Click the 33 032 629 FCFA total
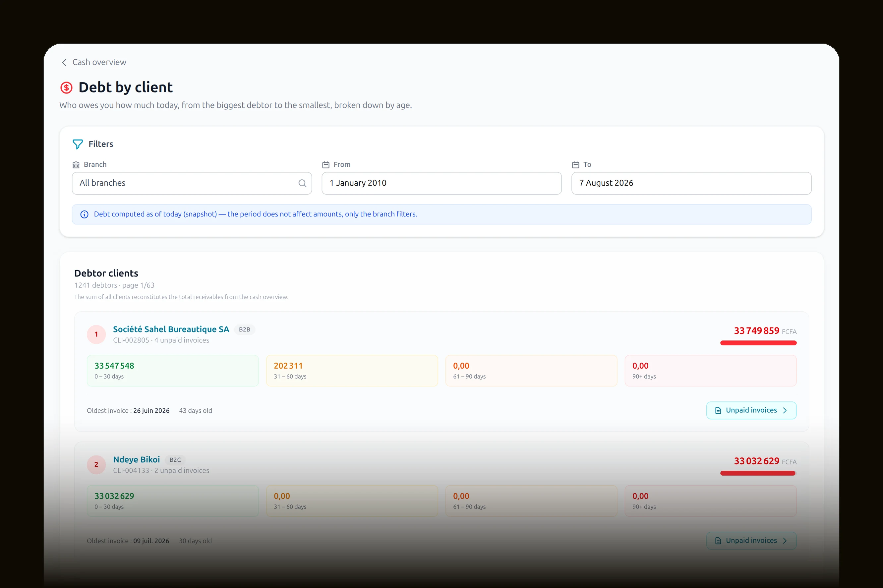Image resolution: width=883 pixels, height=588 pixels. tap(765, 461)
